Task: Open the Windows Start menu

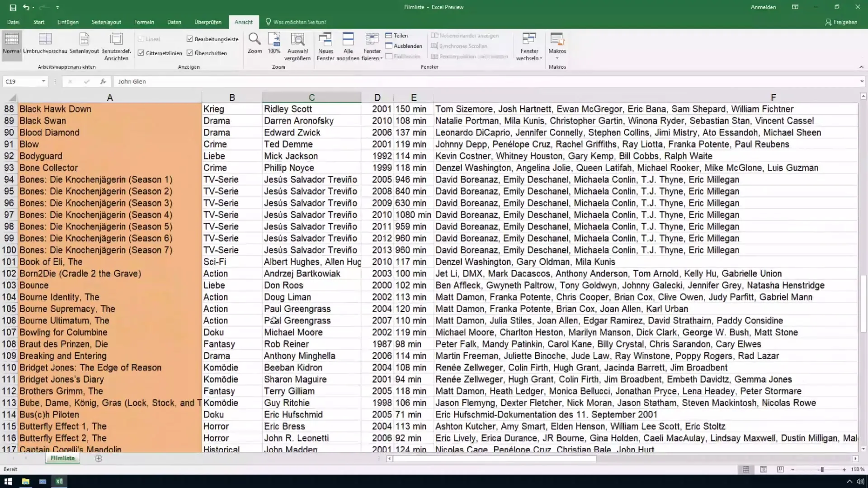Action: pos(8,481)
